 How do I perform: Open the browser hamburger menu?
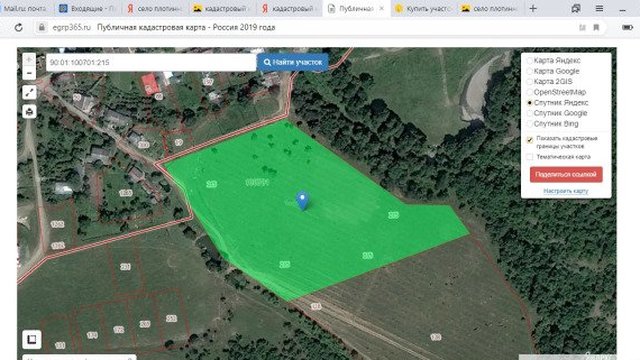tap(599, 8)
